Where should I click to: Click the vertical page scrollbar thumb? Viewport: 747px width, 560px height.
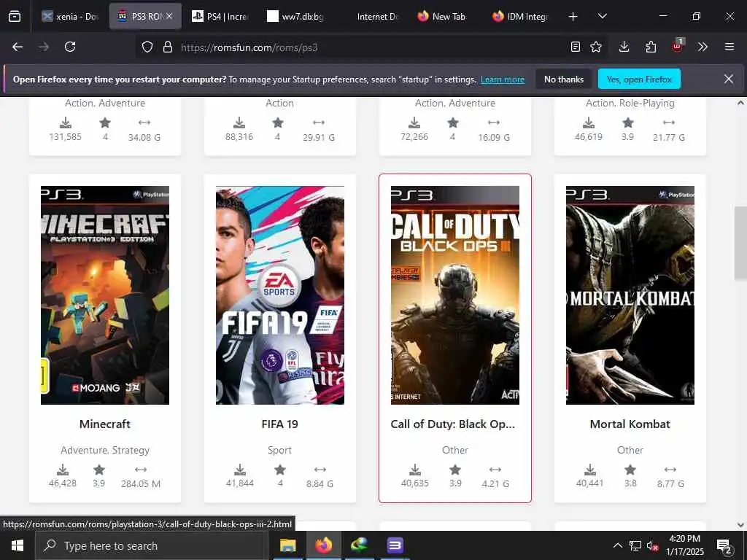pyautogui.click(x=740, y=243)
